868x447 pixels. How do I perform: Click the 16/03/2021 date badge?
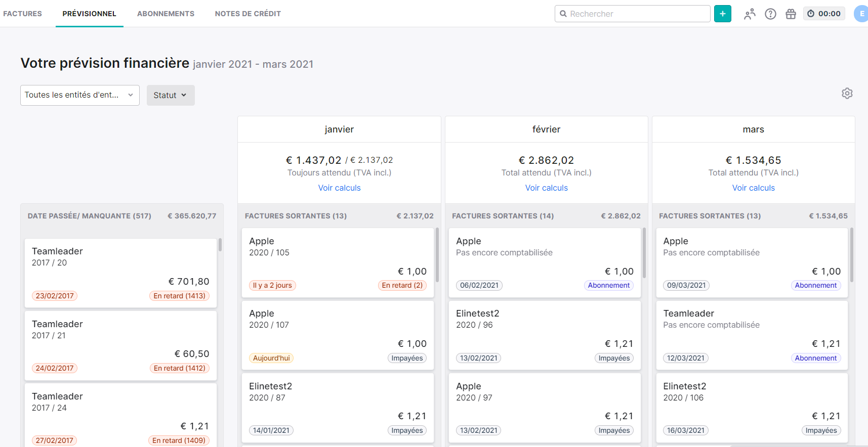686,430
